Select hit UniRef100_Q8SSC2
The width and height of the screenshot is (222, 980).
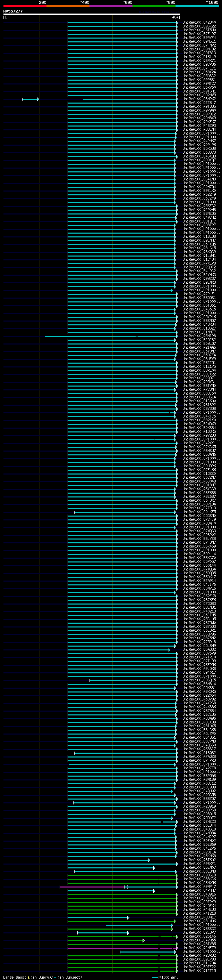[199, 929]
